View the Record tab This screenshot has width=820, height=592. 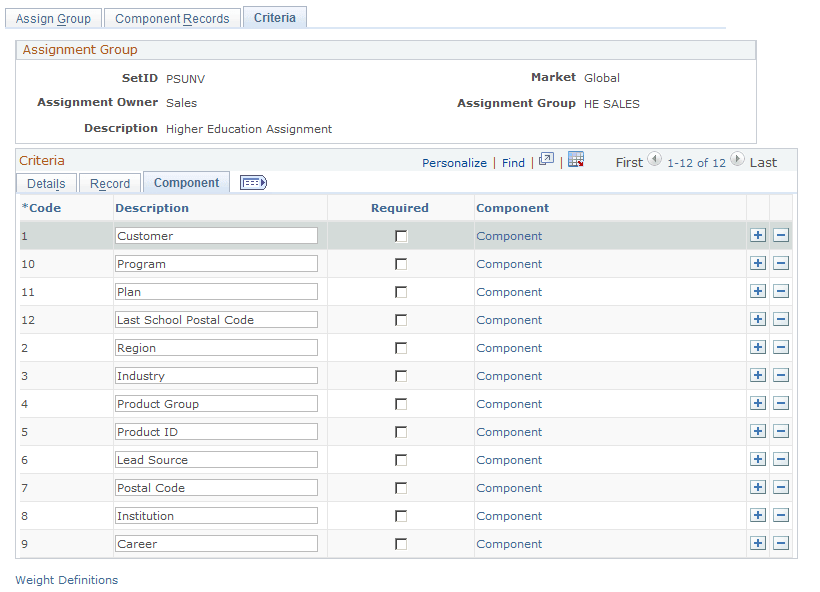tap(110, 183)
